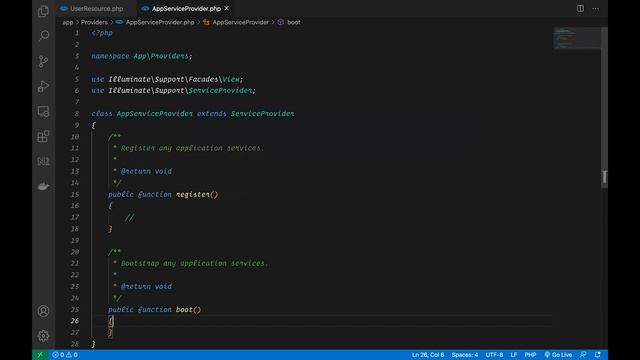Click the app breadcrumb

click(x=68, y=22)
